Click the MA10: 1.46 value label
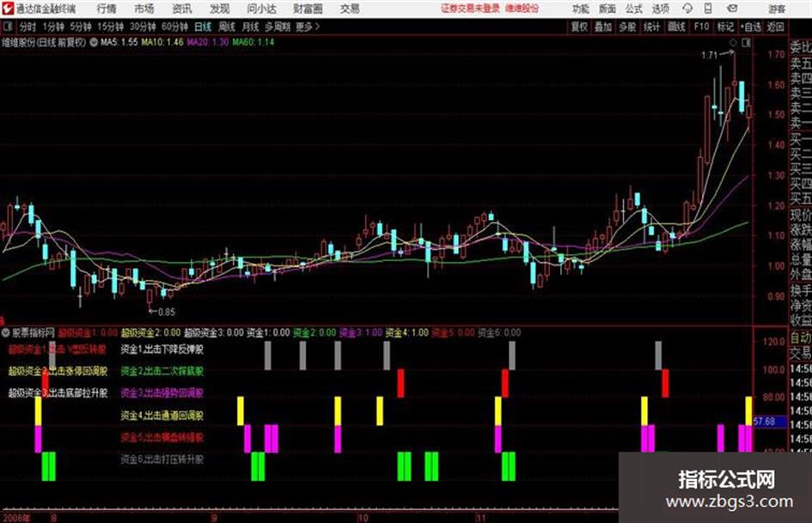Image resolution: width=812 pixels, height=523 pixels. pyautogui.click(x=162, y=42)
